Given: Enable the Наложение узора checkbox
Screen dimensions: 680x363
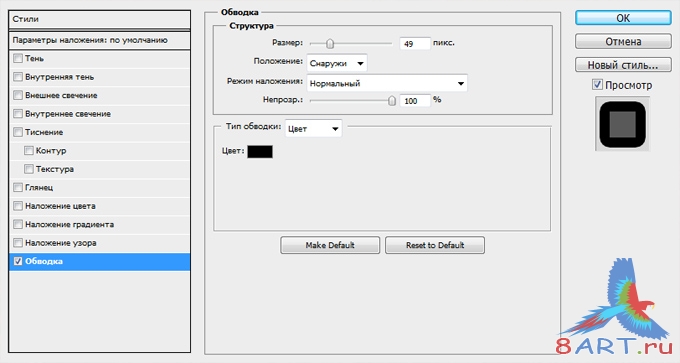Looking at the screenshot, I should point(18,242).
